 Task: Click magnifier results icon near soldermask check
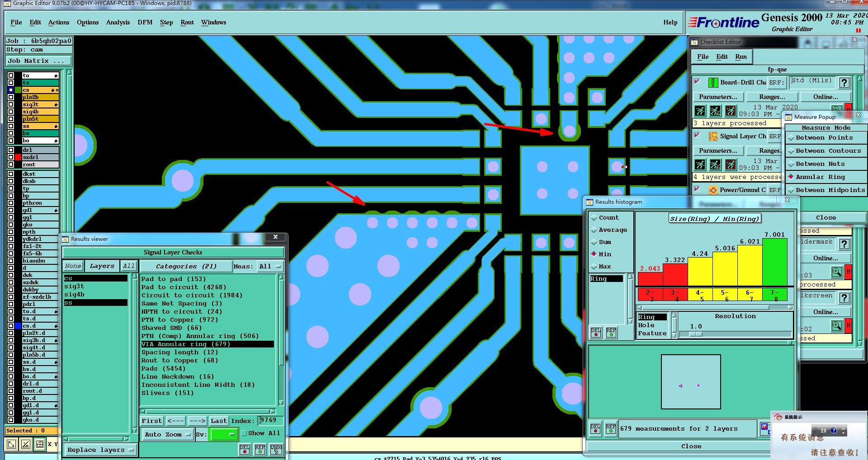pyautogui.click(x=837, y=272)
